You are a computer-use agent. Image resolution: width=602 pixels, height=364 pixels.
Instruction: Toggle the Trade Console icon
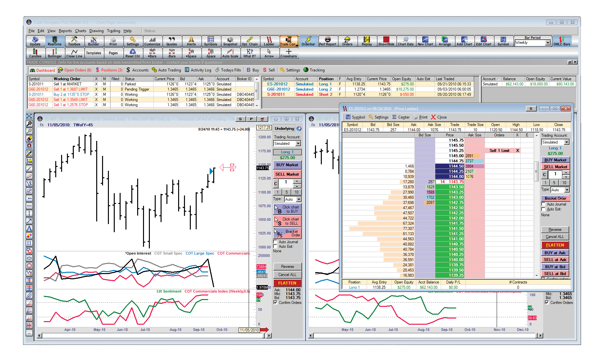[x=289, y=41]
